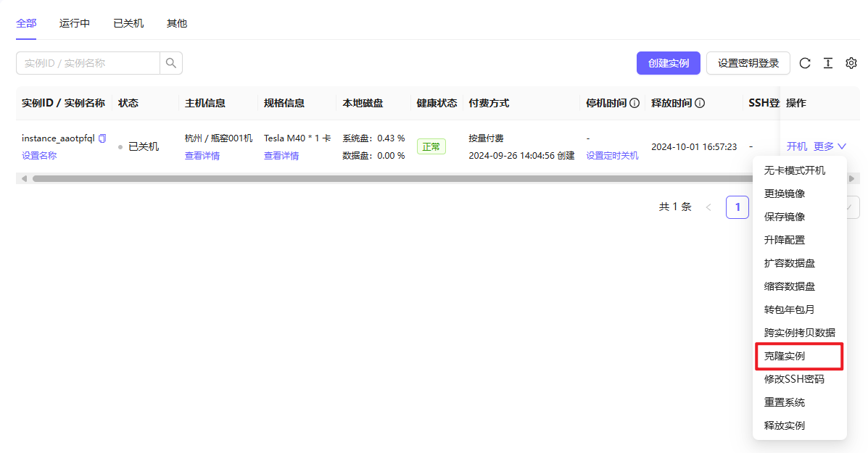868x453 pixels.
Task: Refresh the instance list
Action: coord(805,63)
